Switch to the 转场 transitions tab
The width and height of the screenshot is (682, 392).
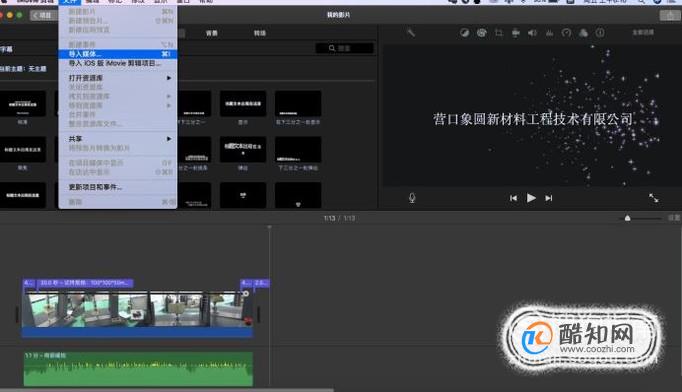(260, 33)
